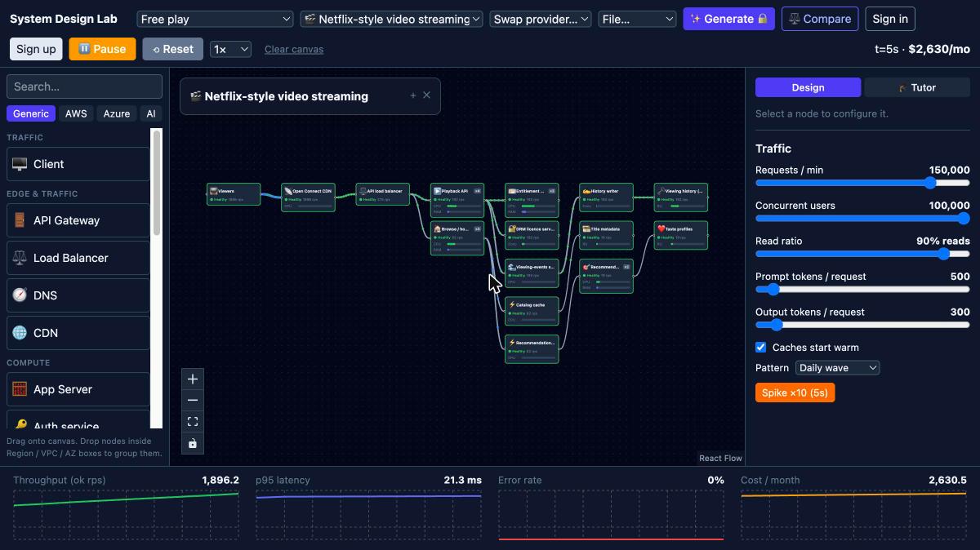This screenshot has height=550, width=980.
Task: Select the API load balancer node
Action: (x=383, y=194)
